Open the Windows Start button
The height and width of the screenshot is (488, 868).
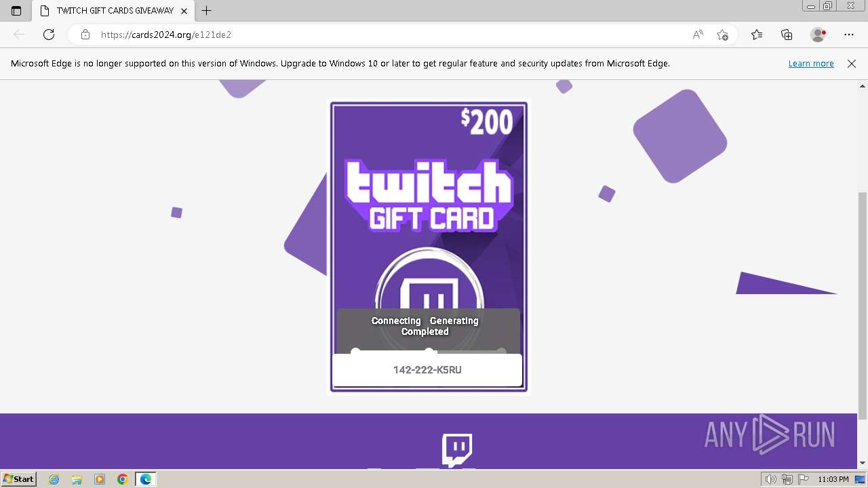click(19, 479)
